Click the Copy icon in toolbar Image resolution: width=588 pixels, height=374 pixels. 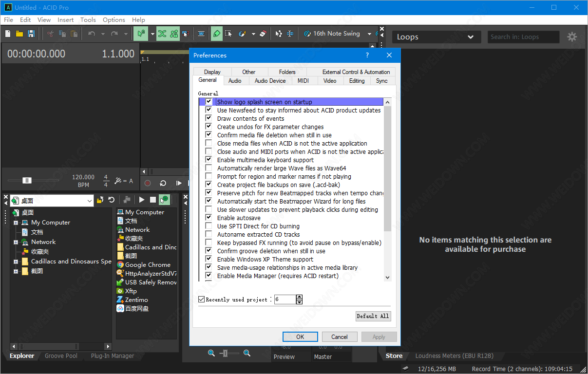coord(62,34)
